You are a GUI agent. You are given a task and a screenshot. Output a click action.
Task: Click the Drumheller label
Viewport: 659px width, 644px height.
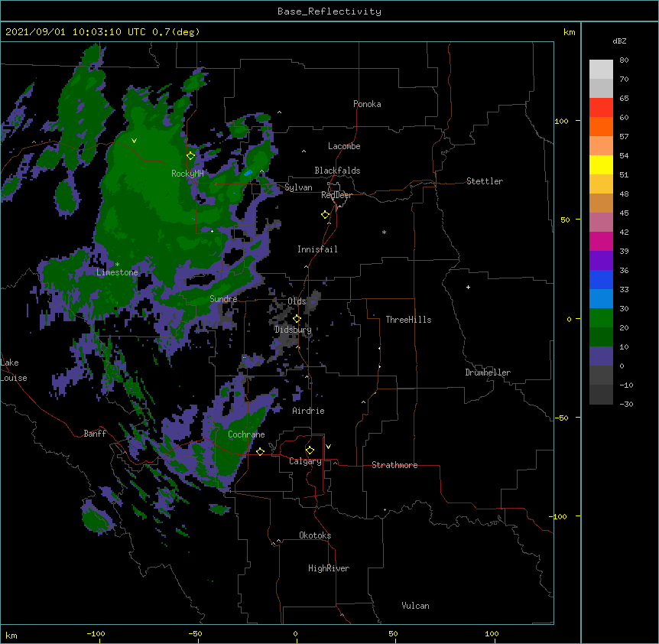click(488, 372)
